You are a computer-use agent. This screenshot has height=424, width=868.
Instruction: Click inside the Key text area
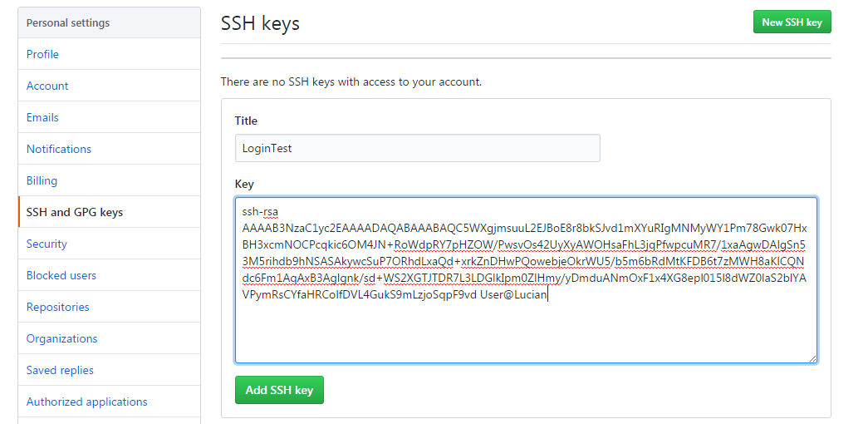pyautogui.click(x=525, y=333)
